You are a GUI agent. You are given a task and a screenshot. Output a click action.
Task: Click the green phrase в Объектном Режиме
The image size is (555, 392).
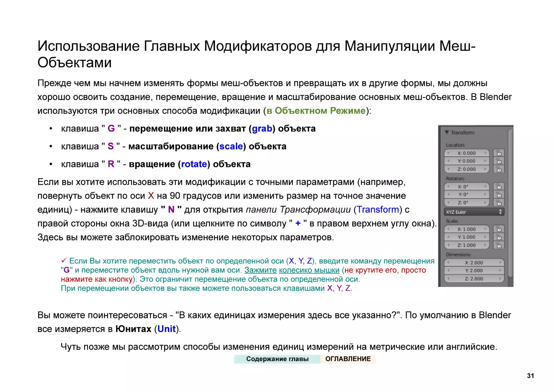[x=316, y=111]
